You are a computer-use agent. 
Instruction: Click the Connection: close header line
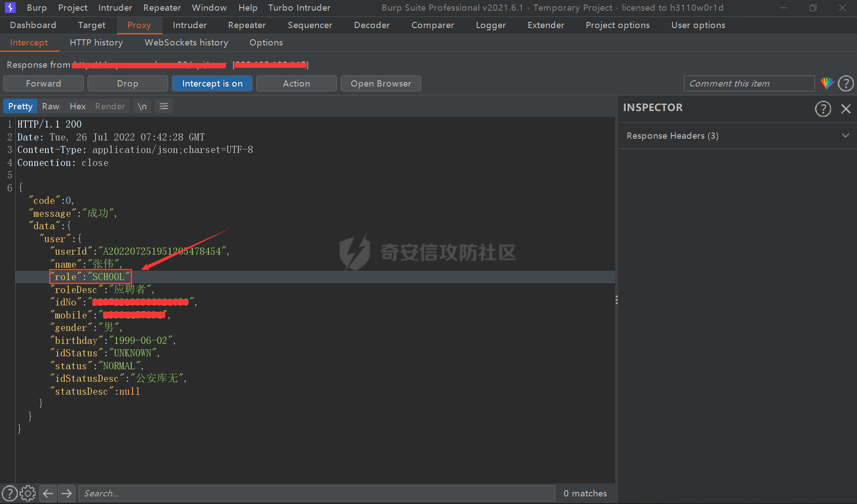coord(63,163)
